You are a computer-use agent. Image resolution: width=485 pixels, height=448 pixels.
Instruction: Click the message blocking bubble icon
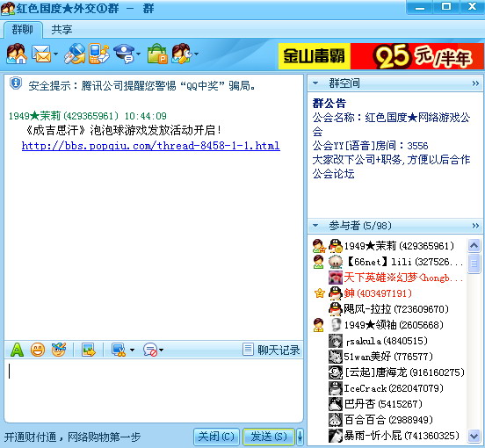(x=150, y=350)
